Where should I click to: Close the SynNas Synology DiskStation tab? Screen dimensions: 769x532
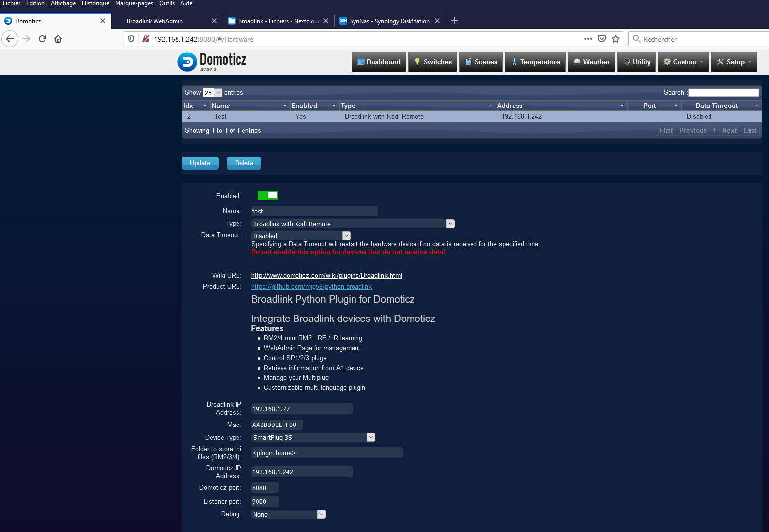tap(437, 21)
